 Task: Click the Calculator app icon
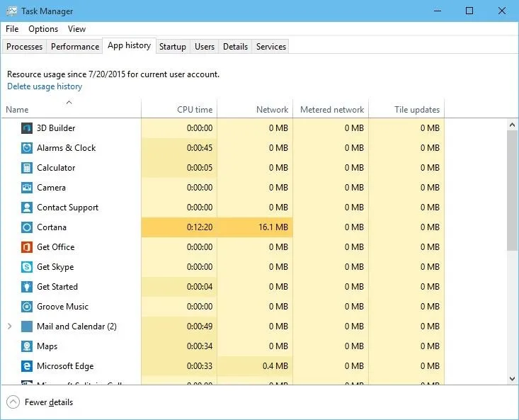pos(27,168)
